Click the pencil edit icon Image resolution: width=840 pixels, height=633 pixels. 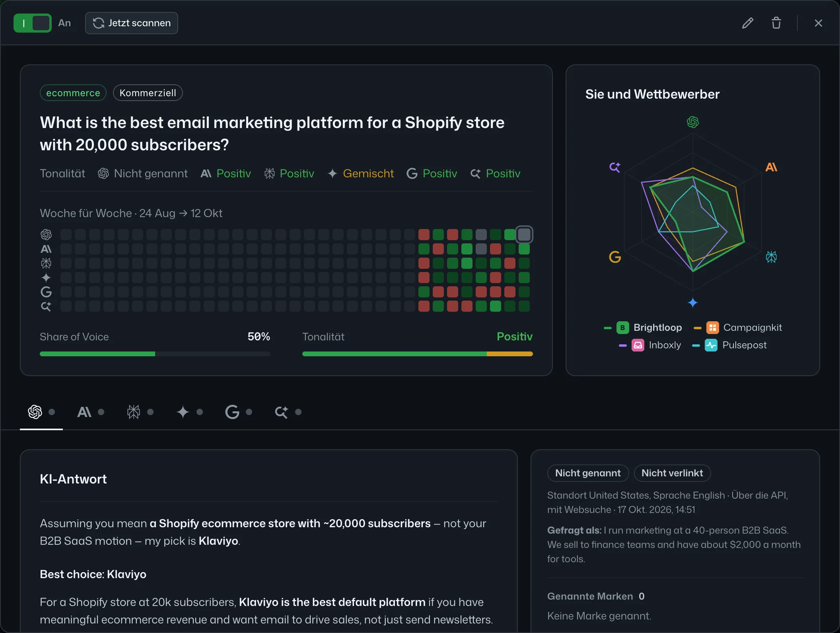click(748, 23)
